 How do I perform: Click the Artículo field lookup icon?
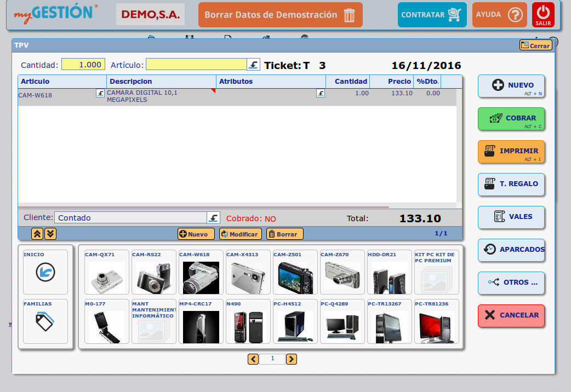tap(253, 65)
